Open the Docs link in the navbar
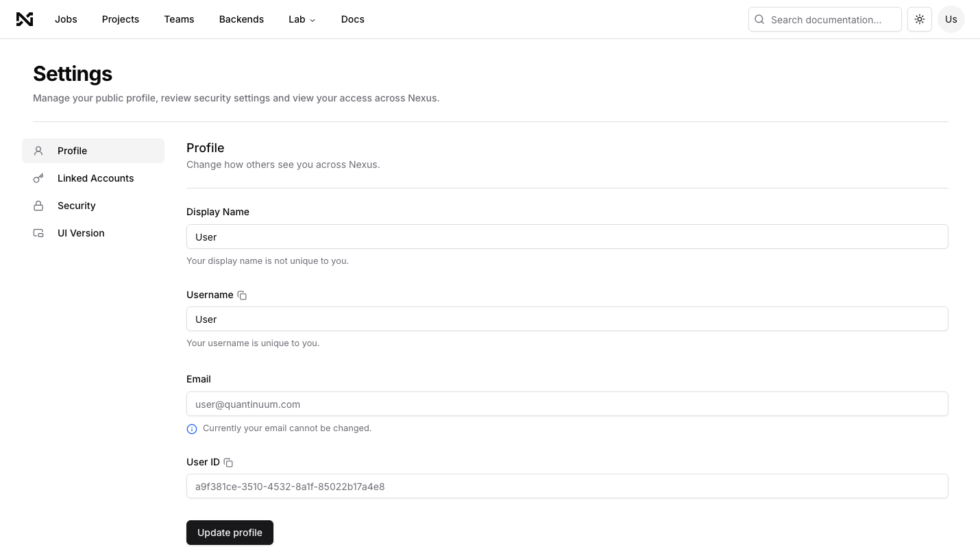The image size is (980, 560). 352,19
